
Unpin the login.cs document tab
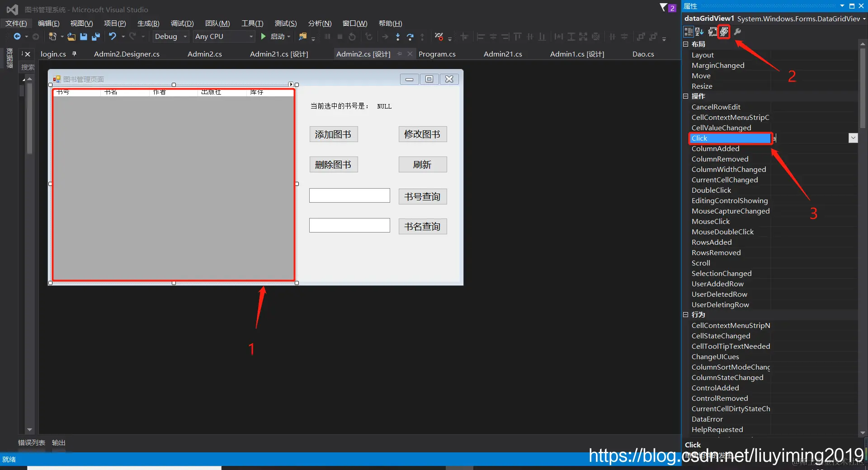click(75, 54)
